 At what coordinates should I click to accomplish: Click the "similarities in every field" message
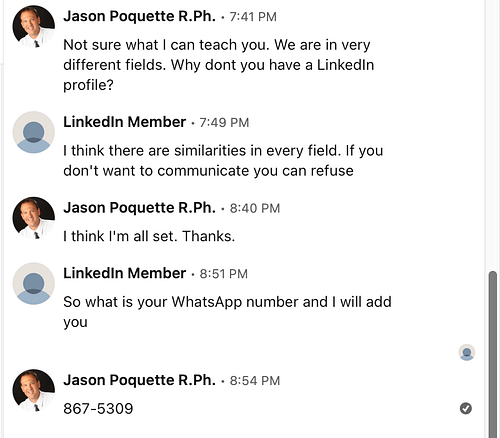[223, 161]
